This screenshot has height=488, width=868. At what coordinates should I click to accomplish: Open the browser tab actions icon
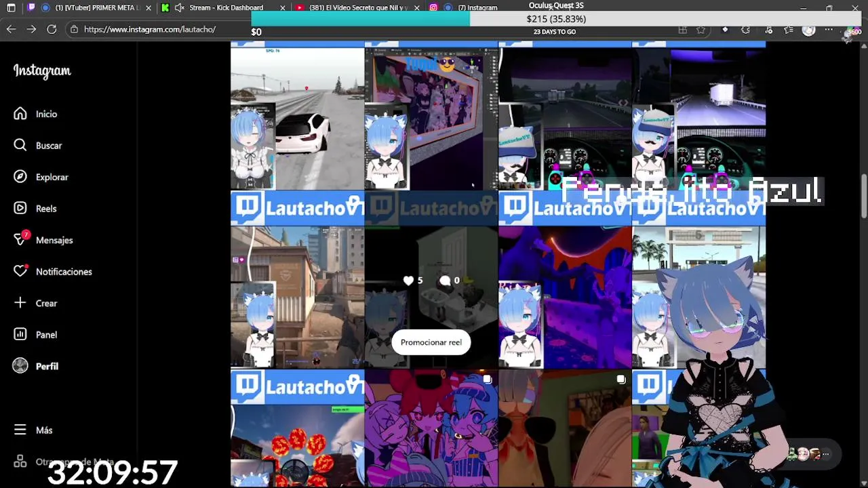pos(11,7)
